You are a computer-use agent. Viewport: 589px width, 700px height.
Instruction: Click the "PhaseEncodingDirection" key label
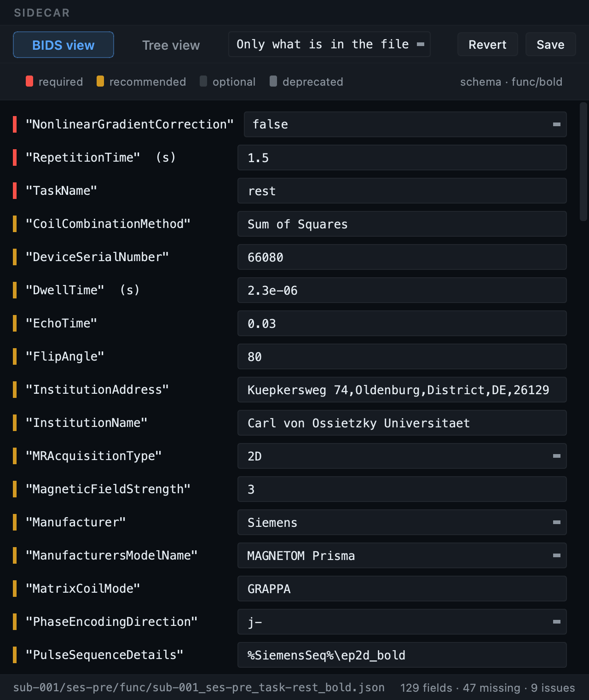pyautogui.click(x=112, y=622)
